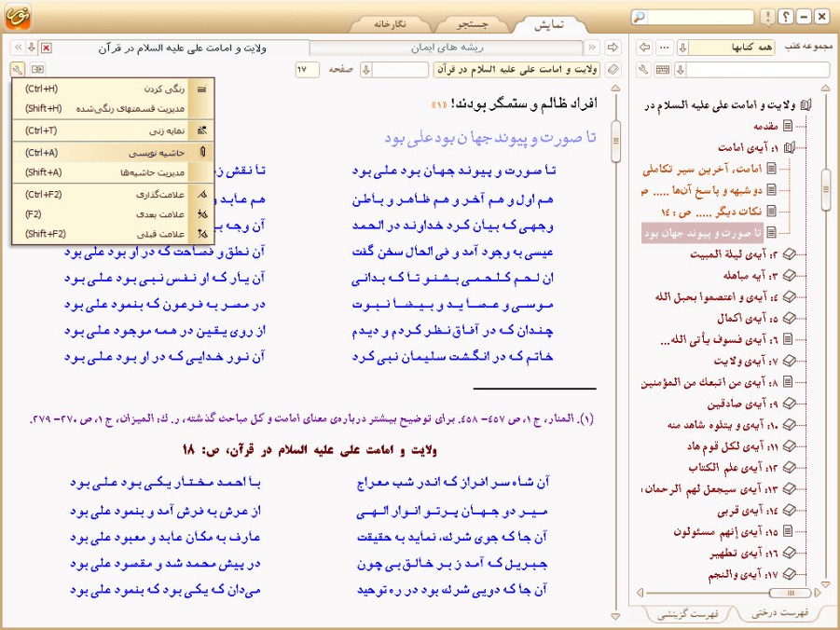Image resolution: width=840 pixels, height=630 pixels.
Task: Switch to the جستجو tab
Action: pyautogui.click(x=473, y=24)
